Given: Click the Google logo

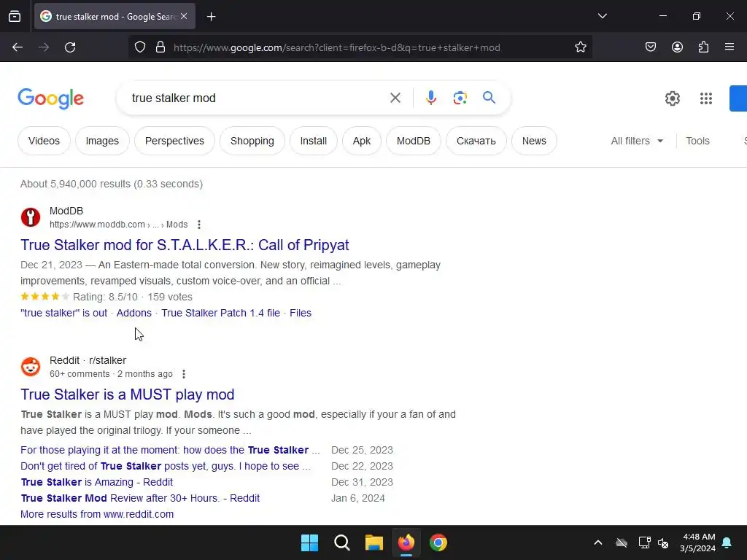Looking at the screenshot, I should [x=50, y=98].
